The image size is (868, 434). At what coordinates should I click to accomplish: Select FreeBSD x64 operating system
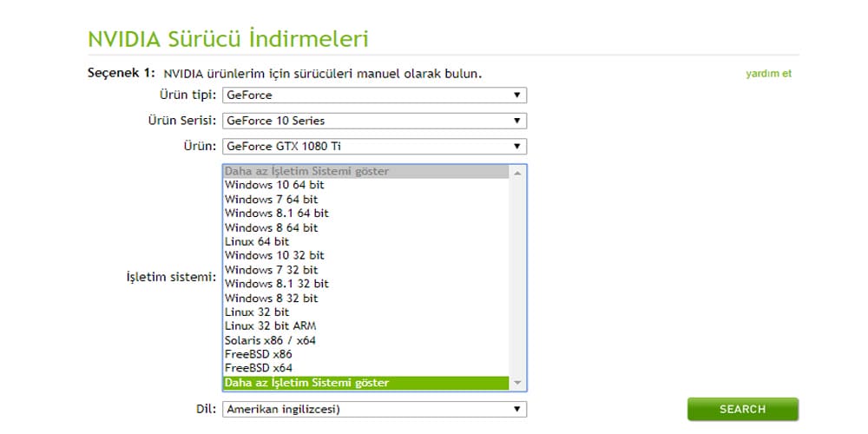tap(258, 368)
